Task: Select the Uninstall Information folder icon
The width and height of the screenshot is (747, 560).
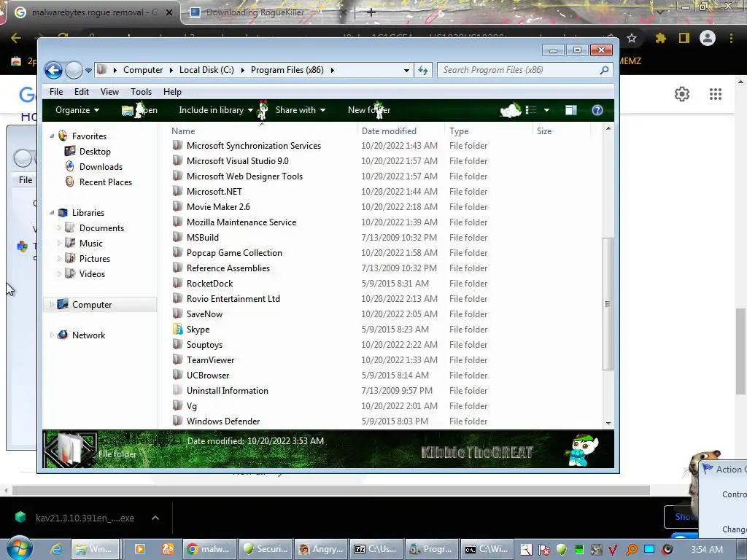Action: click(178, 391)
